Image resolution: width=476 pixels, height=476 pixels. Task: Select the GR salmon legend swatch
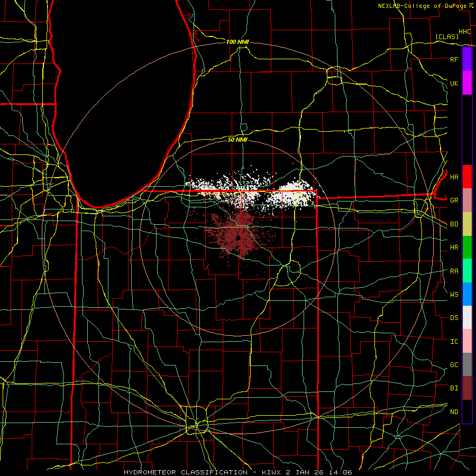467,200
